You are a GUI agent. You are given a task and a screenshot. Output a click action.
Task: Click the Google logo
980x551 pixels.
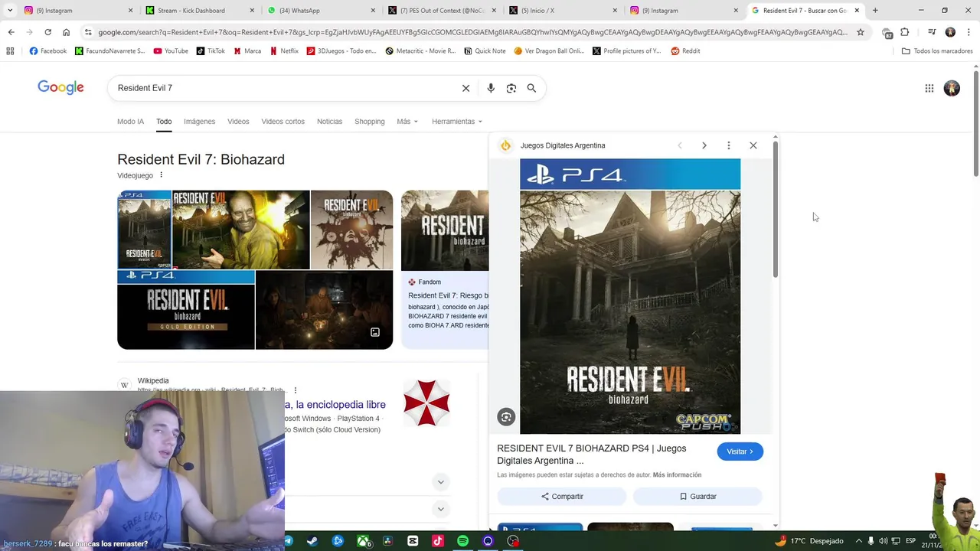click(60, 87)
